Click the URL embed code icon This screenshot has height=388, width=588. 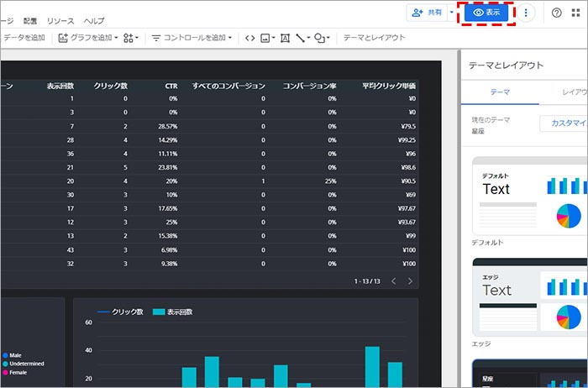pos(249,38)
